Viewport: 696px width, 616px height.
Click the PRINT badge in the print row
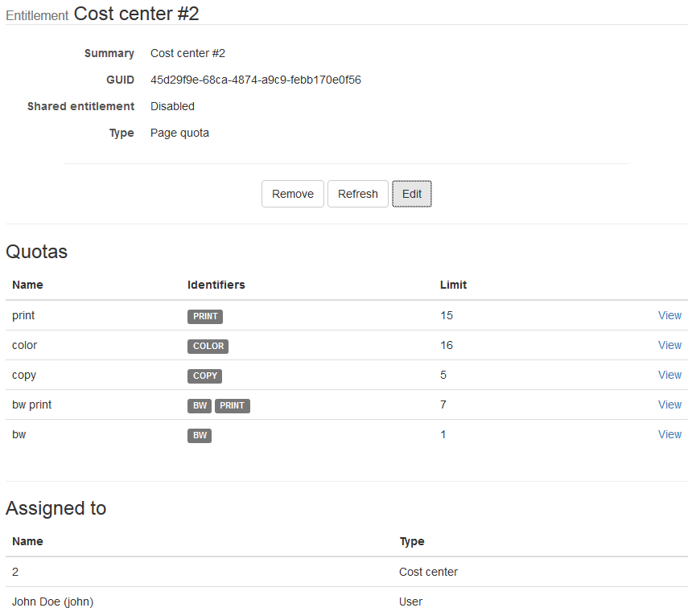click(205, 316)
